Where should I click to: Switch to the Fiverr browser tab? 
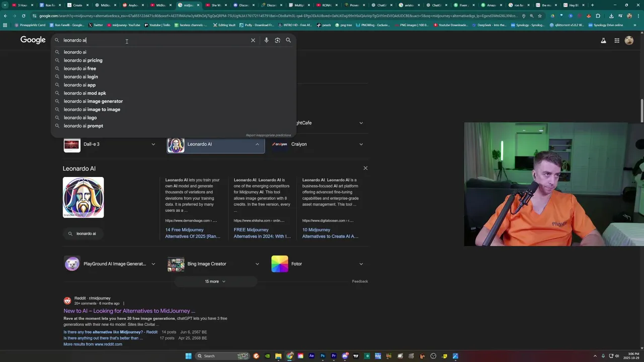pos(464,5)
